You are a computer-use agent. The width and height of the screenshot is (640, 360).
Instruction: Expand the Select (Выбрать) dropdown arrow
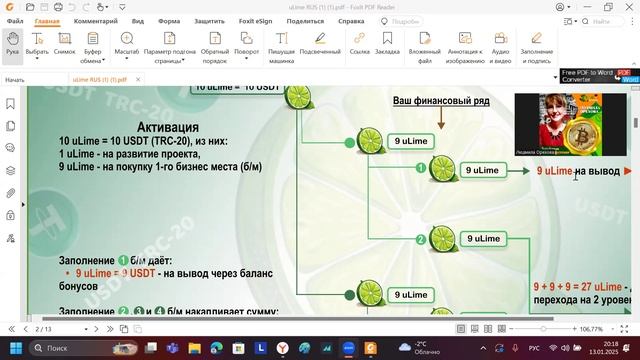pyautogui.click(x=37, y=59)
